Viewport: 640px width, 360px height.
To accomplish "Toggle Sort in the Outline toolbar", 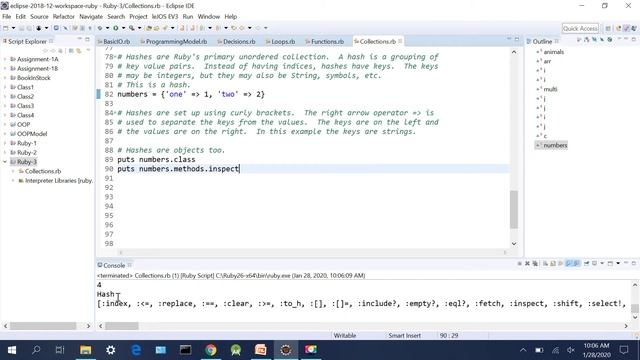I will 587,40.
